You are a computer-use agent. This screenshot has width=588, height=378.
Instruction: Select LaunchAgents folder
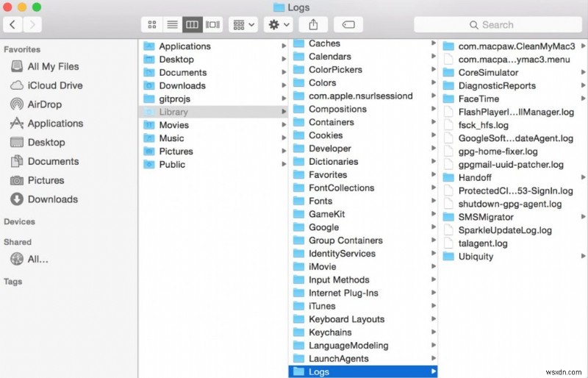coord(363,358)
